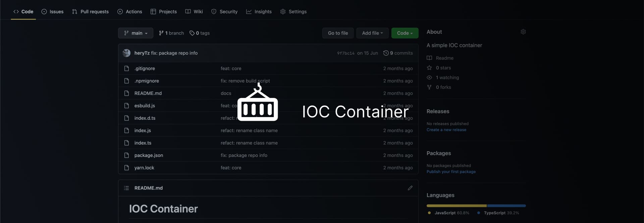644x223 pixels.
Task: Click the TypeScript blue language bar segment
Action: [x=506, y=206]
